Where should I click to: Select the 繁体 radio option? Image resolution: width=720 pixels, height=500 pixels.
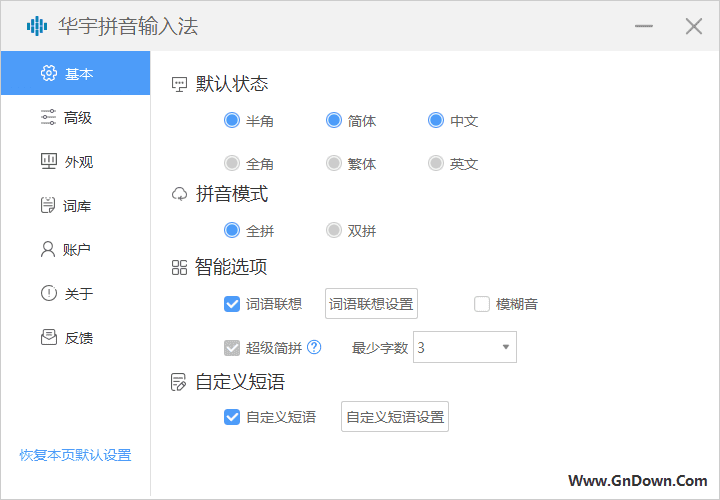334,163
